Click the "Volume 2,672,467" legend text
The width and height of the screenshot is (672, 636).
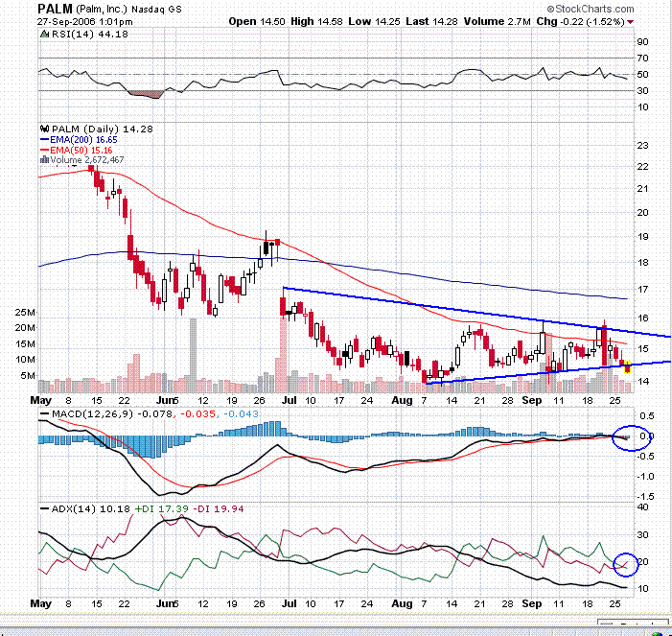pos(87,160)
